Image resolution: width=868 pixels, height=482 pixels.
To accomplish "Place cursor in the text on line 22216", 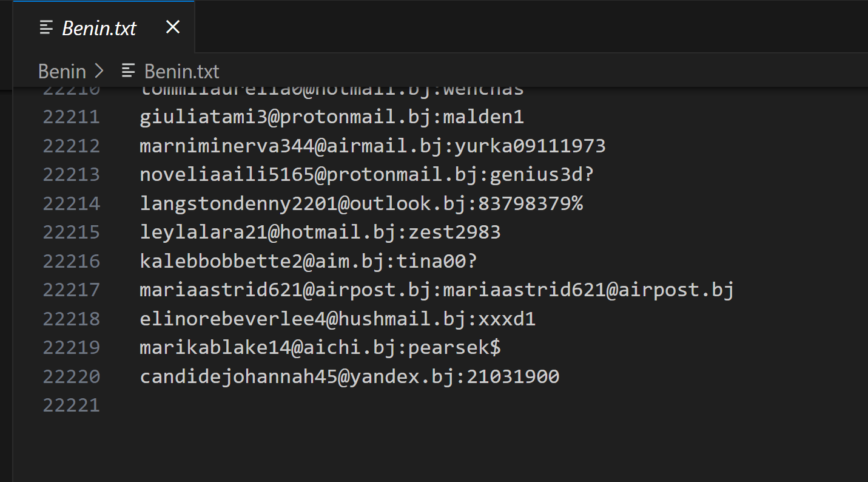I will click(308, 261).
